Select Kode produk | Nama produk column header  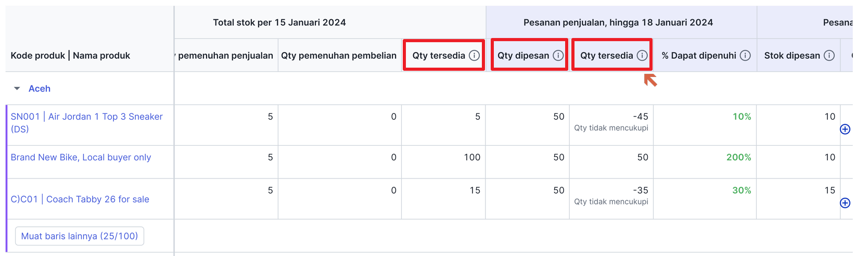click(x=70, y=56)
